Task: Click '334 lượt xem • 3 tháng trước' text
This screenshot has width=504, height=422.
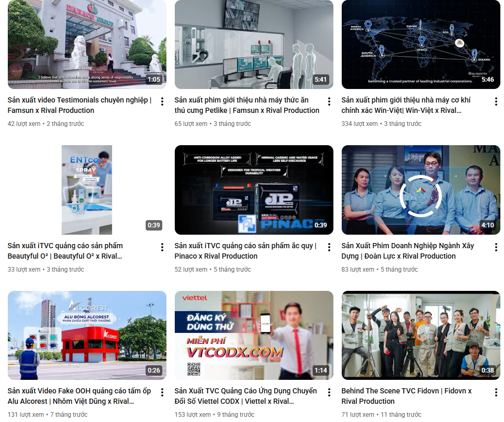Action: (x=381, y=124)
